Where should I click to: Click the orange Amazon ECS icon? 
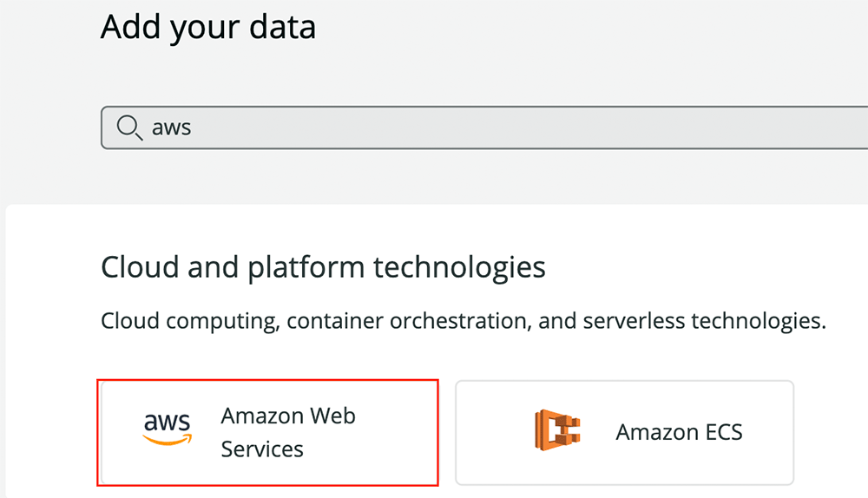tap(557, 430)
